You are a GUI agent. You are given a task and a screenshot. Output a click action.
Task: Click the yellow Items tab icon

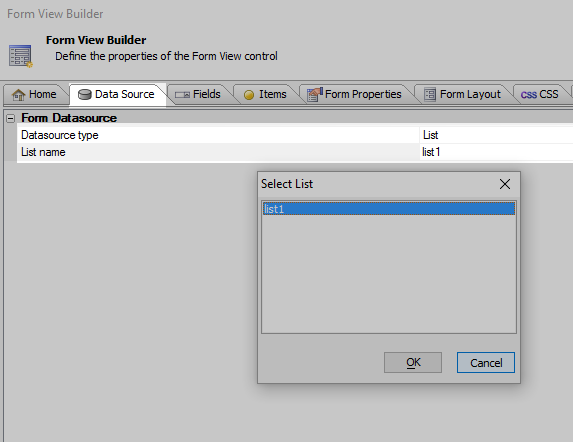click(249, 95)
